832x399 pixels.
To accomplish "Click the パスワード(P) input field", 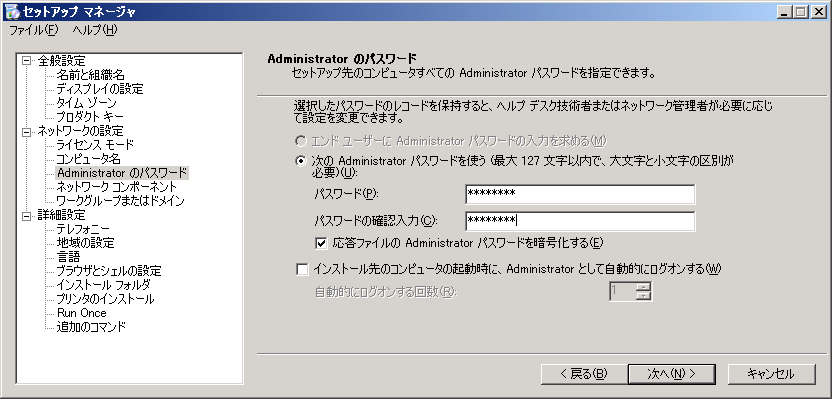I will click(580, 194).
